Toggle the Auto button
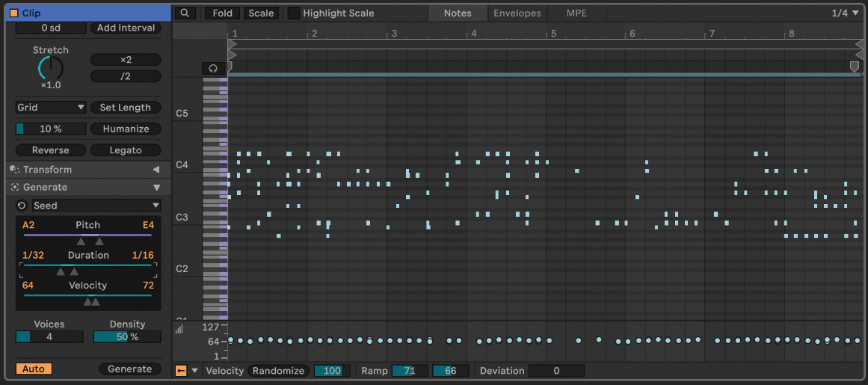 [34, 369]
